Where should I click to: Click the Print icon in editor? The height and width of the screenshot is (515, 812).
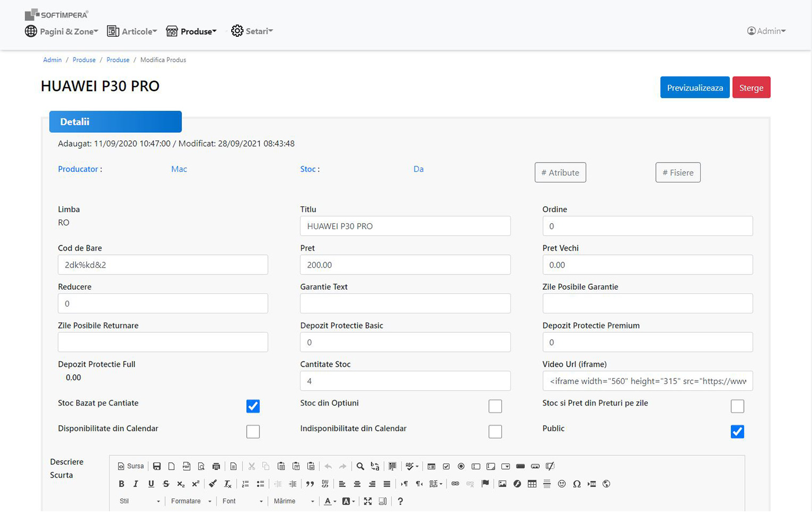[x=216, y=466]
